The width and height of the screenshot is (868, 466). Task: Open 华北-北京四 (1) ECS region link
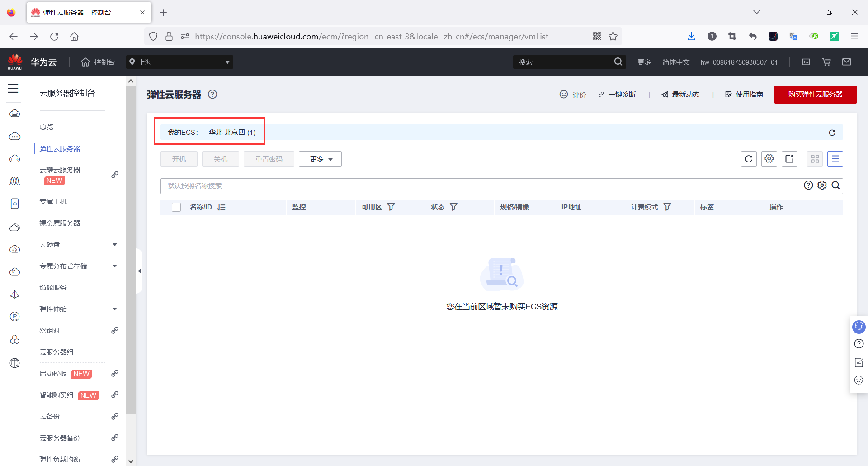coord(232,132)
